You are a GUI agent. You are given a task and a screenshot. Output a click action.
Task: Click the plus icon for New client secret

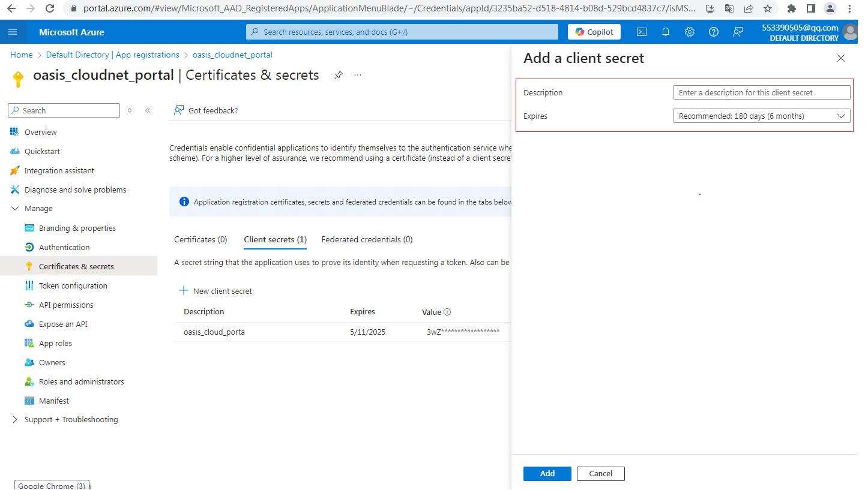[184, 291]
